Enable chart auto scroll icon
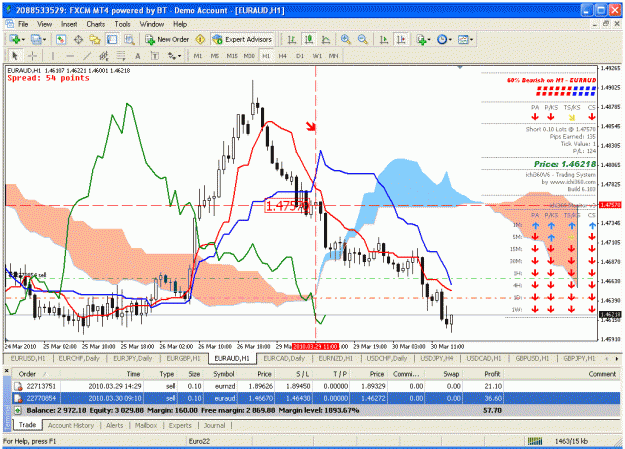625x449 pixels. click(384, 39)
